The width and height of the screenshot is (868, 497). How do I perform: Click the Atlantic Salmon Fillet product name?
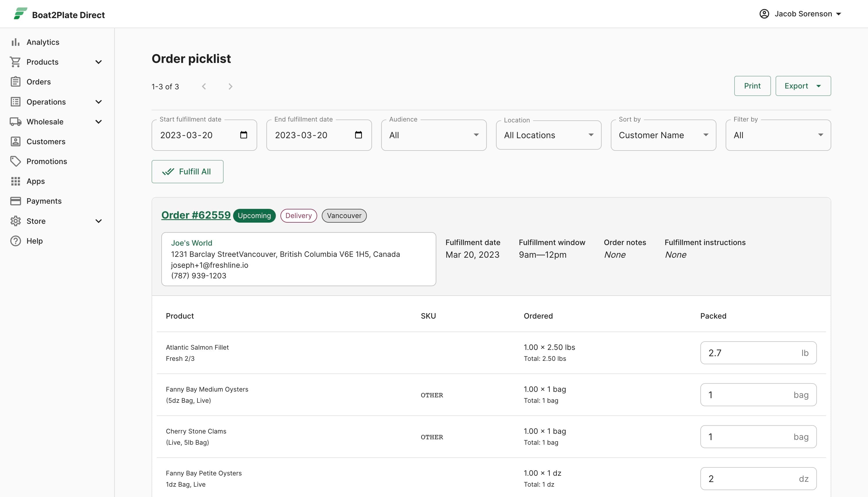pos(197,347)
